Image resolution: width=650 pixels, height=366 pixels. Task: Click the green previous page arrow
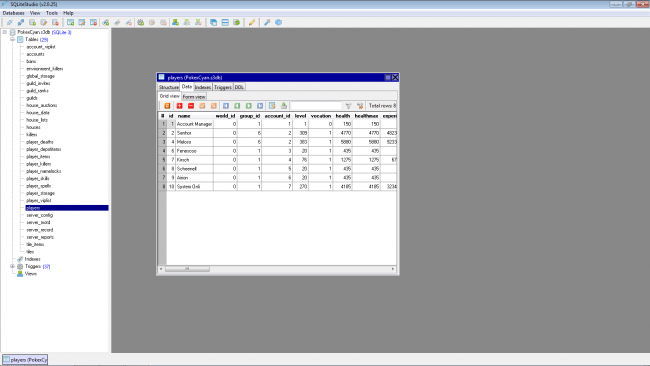(x=237, y=106)
